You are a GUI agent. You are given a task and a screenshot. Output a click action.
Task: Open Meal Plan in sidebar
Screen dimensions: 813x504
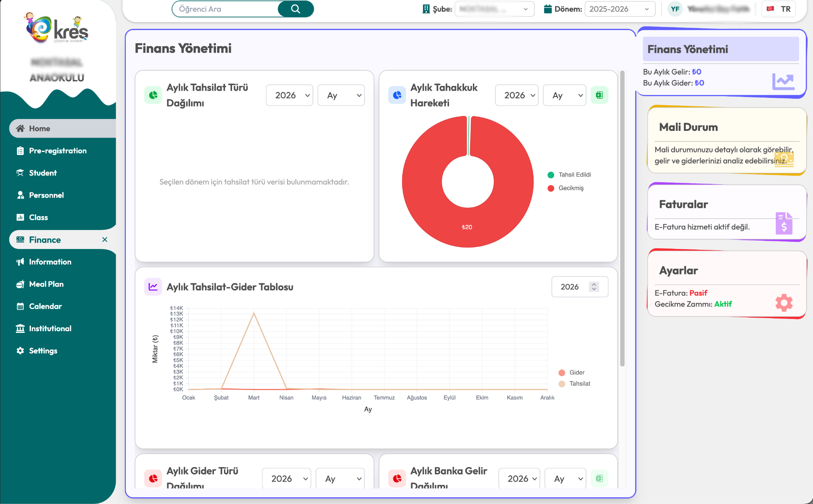click(x=46, y=284)
